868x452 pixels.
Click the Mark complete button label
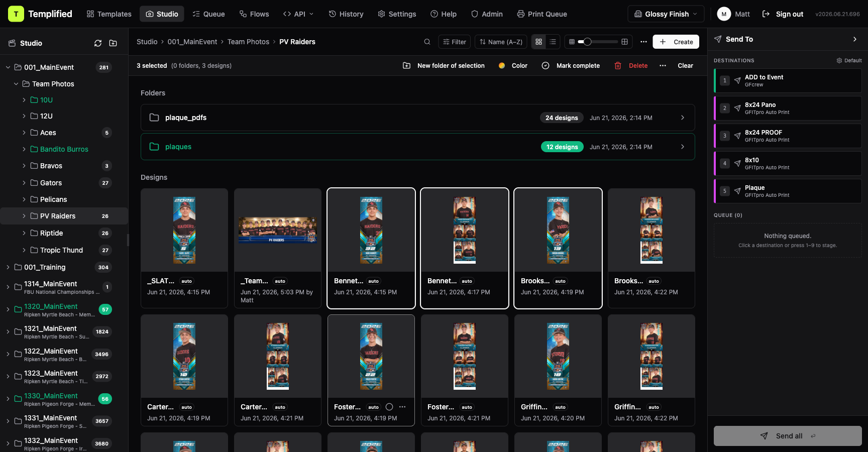tap(578, 66)
